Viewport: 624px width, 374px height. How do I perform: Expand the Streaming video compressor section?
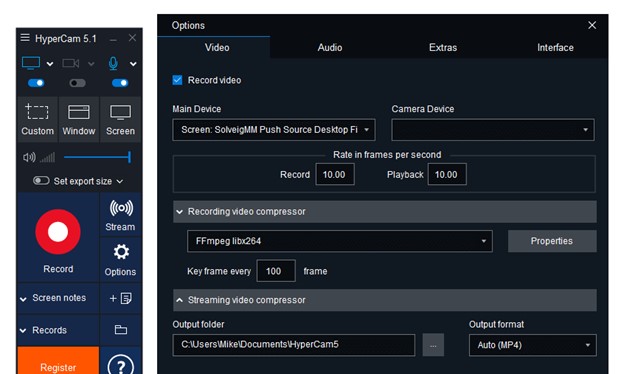(x=384, y=300)
